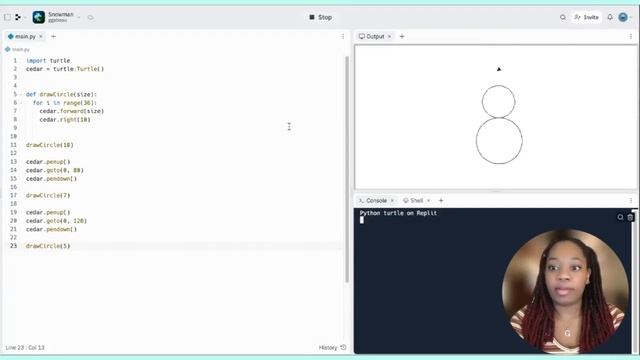Open file History in status bar
The width and height of the screenshot is (640, 360).
[x=332, y=347]
